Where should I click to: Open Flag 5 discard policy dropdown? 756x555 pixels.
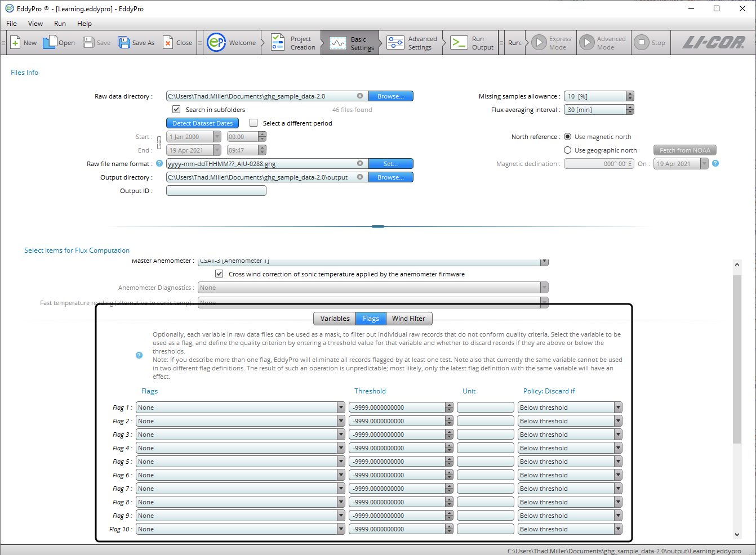(x=618, y=462)
